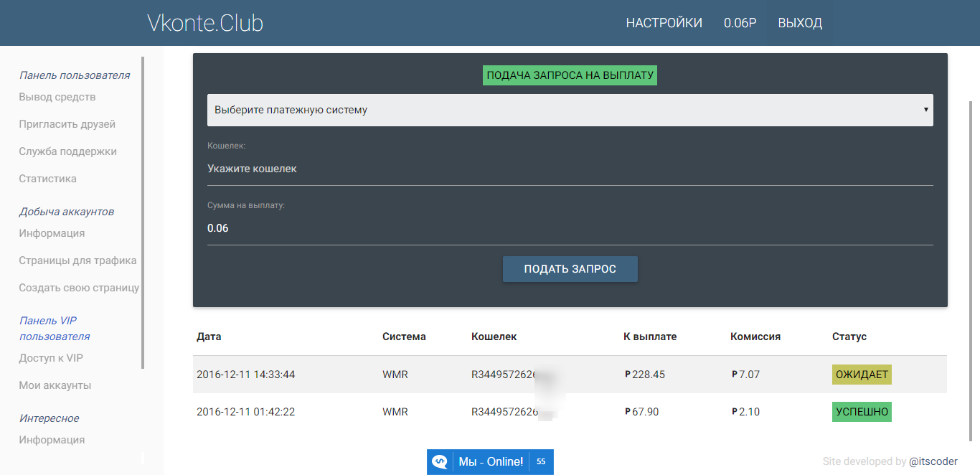Viewport: 980px width, 475px height.
Task: Click the Интересное sidebar heading
Action: tap(49, 418)
